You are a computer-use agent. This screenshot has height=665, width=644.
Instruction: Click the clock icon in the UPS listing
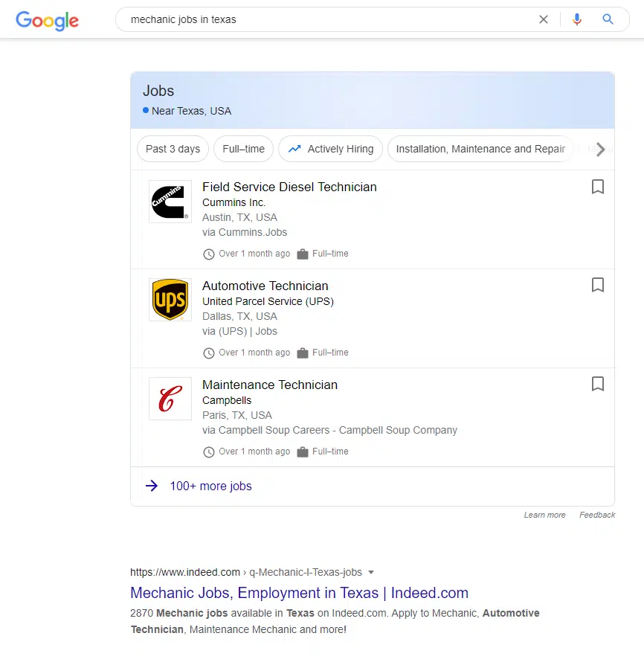click(x=208, y=353)
